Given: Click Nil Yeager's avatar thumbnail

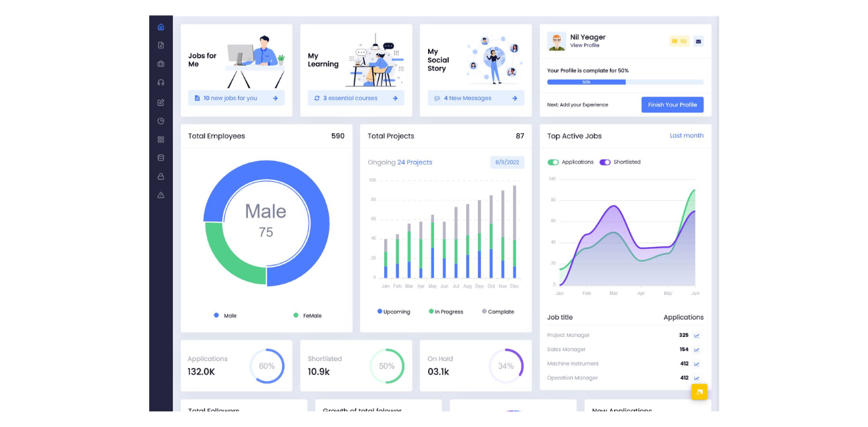Looking at the screenshot, I should coord(556,41).
